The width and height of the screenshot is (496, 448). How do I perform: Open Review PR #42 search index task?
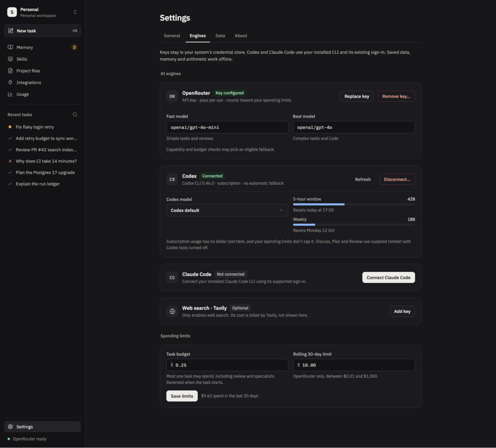coord(43,149)
